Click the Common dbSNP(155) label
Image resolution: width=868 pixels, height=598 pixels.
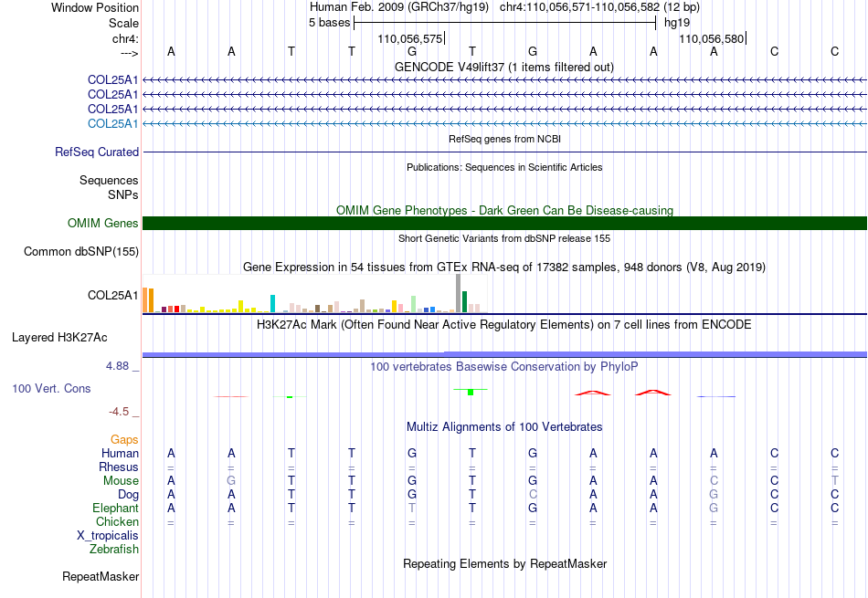coord(81,252)
